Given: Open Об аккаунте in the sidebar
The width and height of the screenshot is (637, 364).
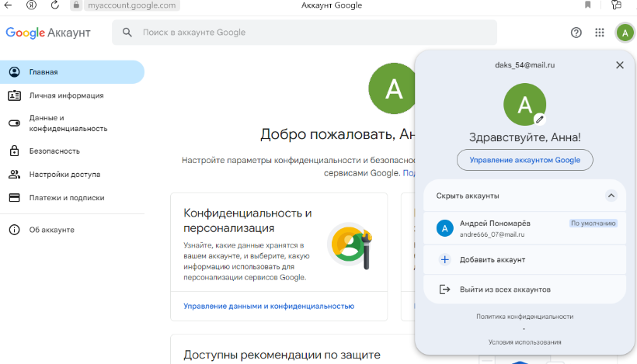Looking at the screenshot, I should click(72, 230).
